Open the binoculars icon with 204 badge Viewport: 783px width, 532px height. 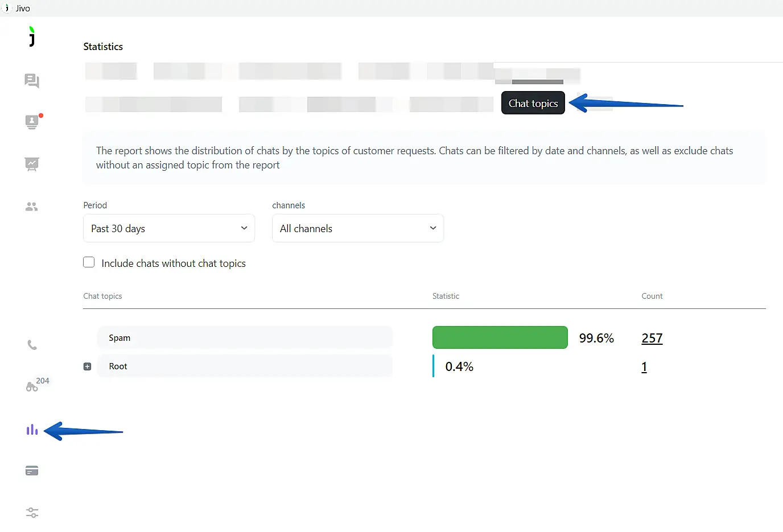click(x=32, y=387)
